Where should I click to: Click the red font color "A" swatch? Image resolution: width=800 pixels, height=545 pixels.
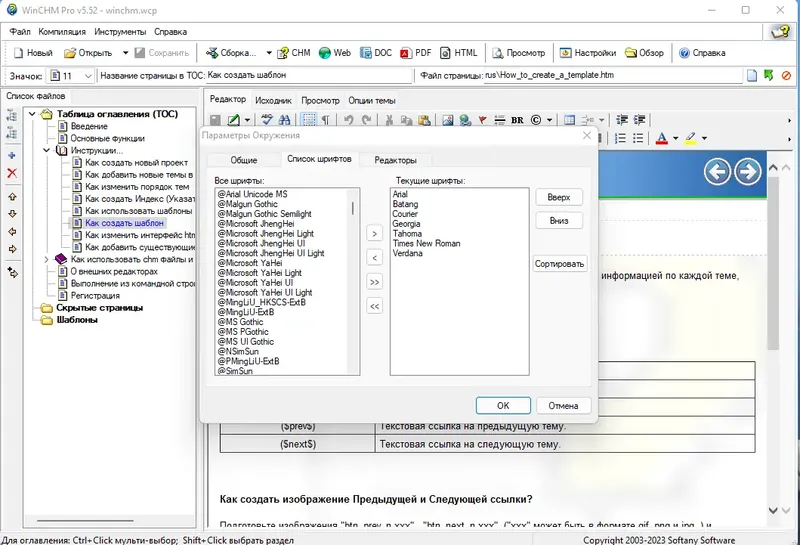[661, 138]
